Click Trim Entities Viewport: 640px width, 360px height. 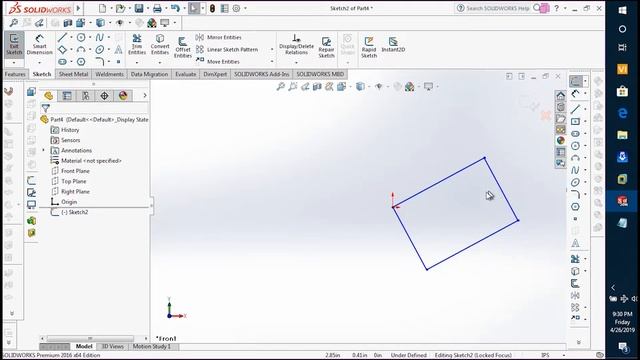(137, 45)
